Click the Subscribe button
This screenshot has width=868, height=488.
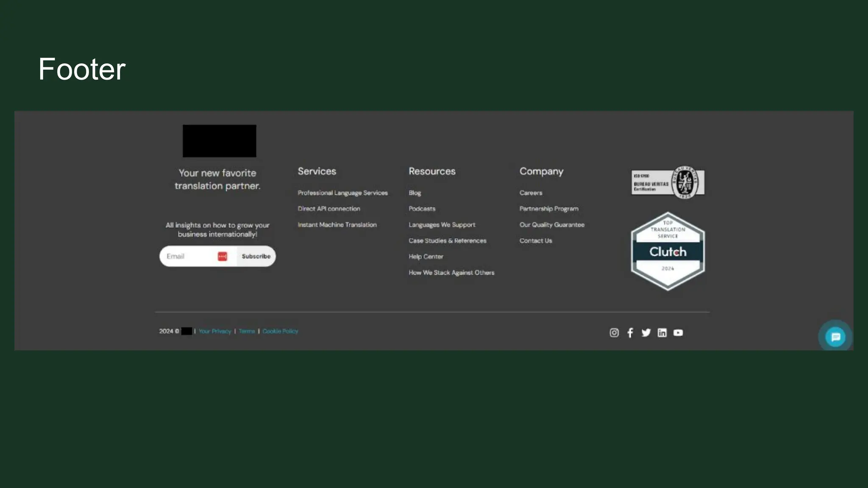(256, 256)
